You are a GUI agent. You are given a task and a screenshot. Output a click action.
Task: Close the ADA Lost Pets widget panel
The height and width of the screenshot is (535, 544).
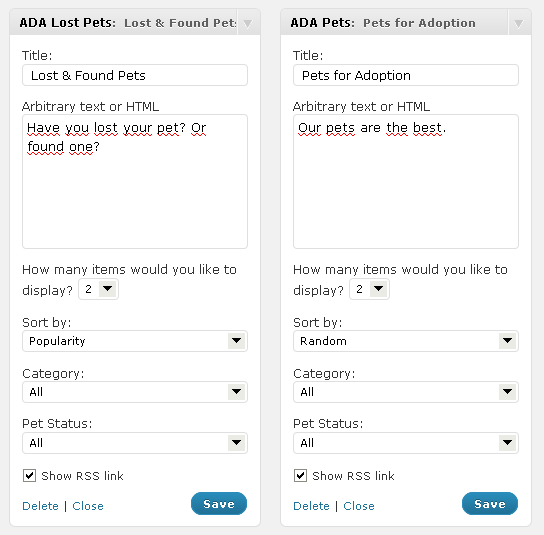88,506
